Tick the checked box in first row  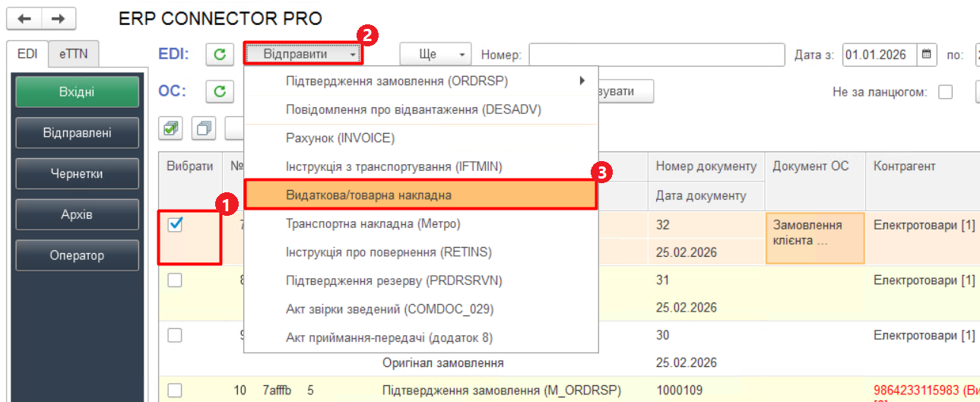[x=175, y=225]
